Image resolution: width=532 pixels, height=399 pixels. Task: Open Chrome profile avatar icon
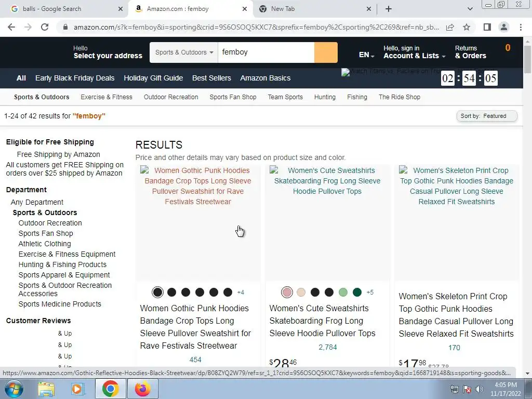point(504,27)
